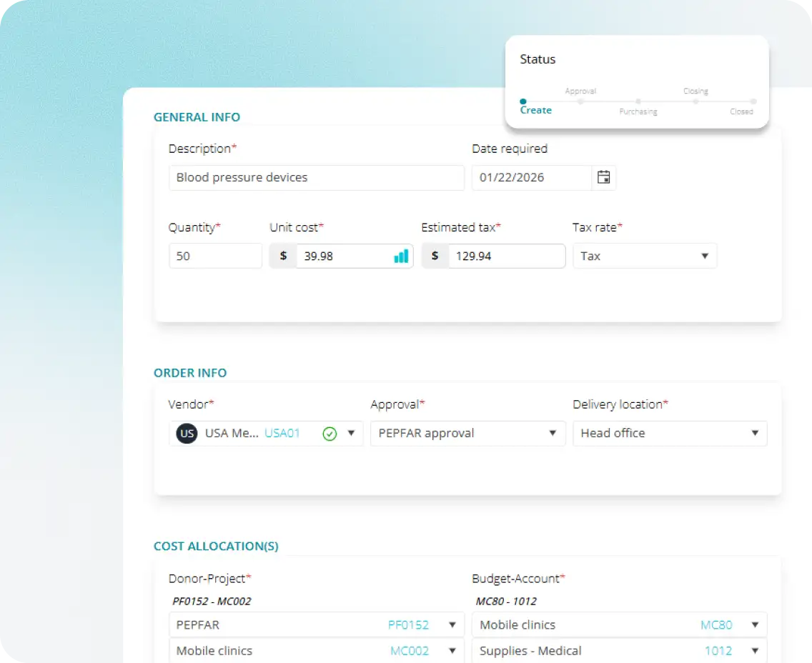Image resolution: width=812 pixels, height=663 pixels.
Task: Click the Unit cost field label
Action: 296,228
